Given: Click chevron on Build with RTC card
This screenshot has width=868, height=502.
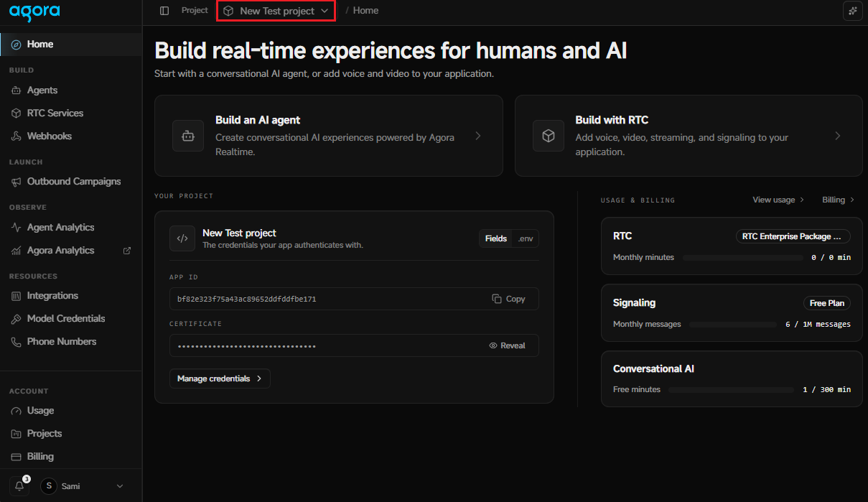Looking at the screenshot, I should tap(837, 136).
